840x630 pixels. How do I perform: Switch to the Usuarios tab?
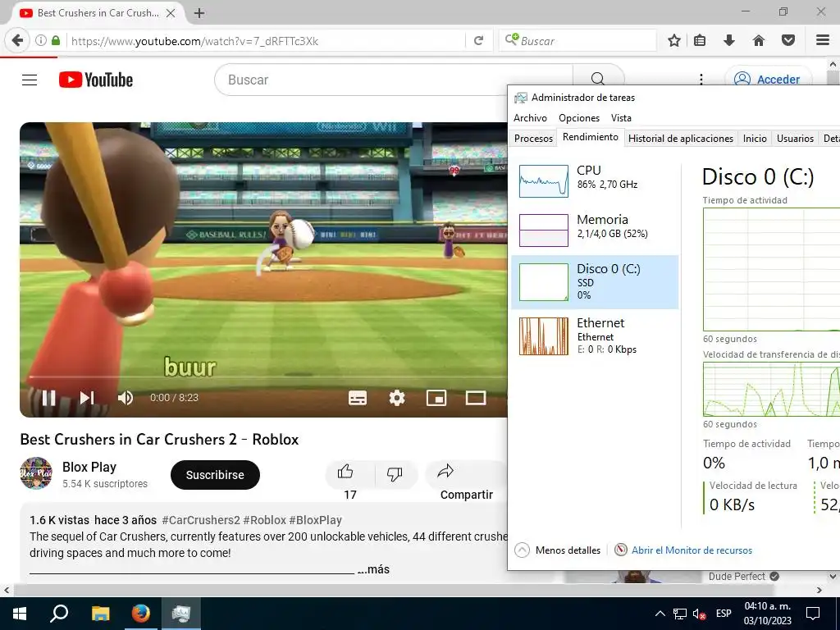[795, 138]
